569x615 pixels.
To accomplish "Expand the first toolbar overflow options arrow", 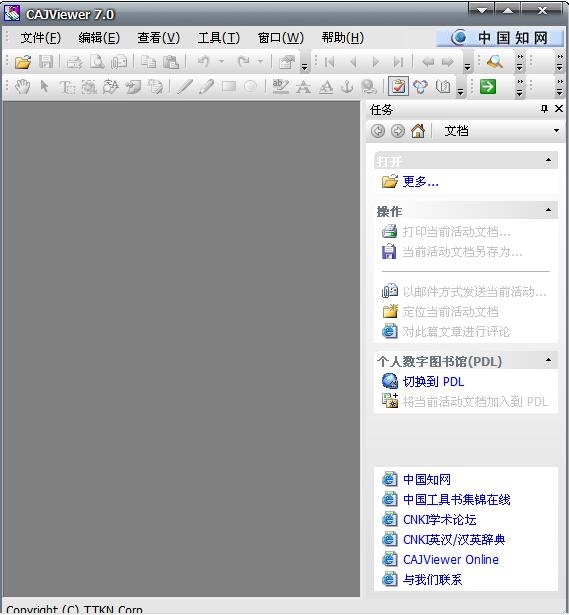I will coord(304,67).
